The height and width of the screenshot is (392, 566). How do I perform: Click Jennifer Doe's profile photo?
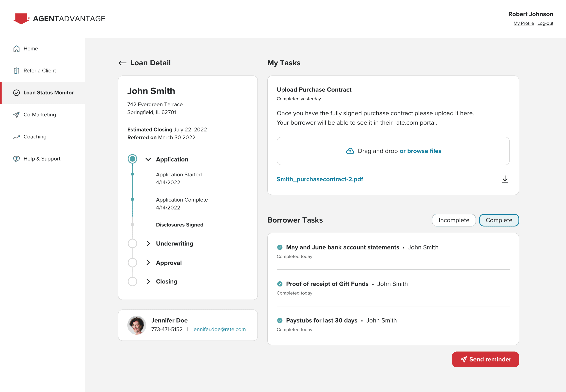[137, 325]
